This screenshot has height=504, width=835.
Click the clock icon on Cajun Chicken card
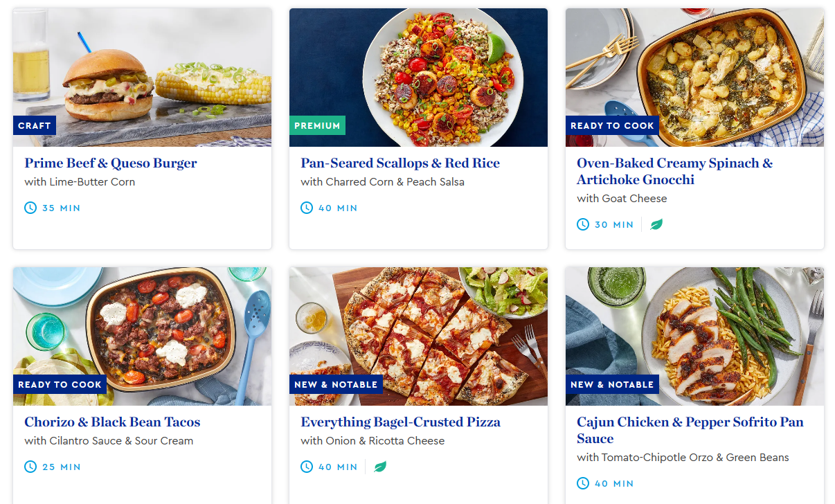pyautogui.click(x=582, y=483)
